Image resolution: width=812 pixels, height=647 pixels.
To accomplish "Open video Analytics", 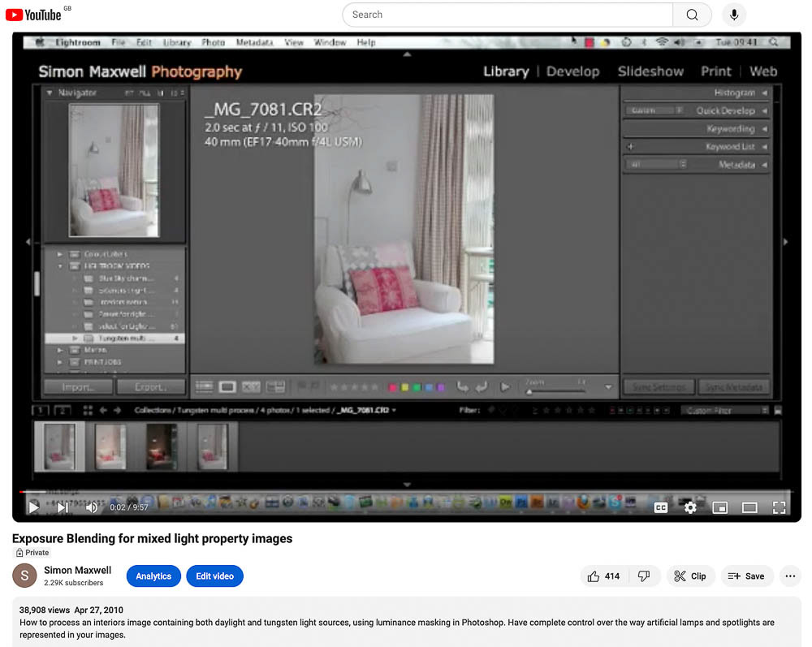I will click(153, 576).
